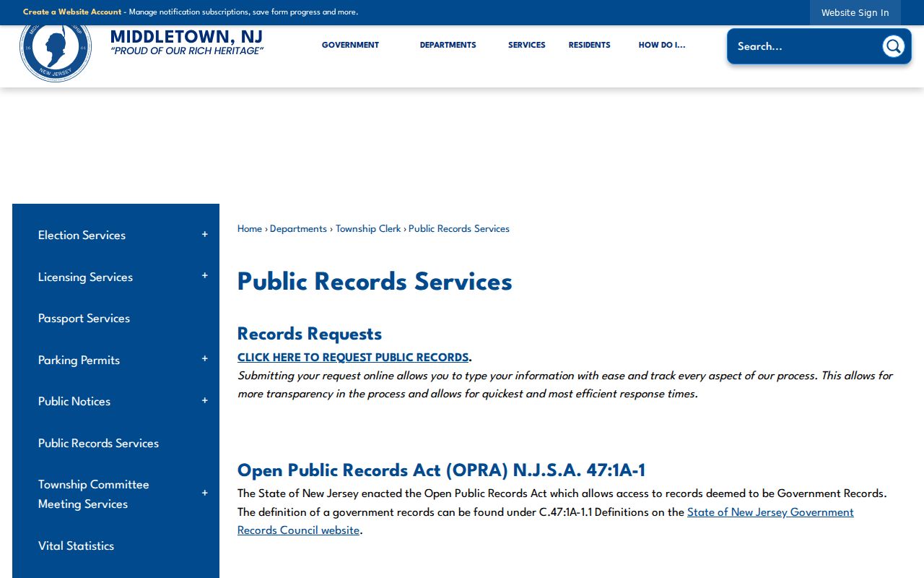Image resolution: width=924 pixels, height=578 pixels.
Task: Open the How Do I... menu
Action: click(x=662, y=45)
